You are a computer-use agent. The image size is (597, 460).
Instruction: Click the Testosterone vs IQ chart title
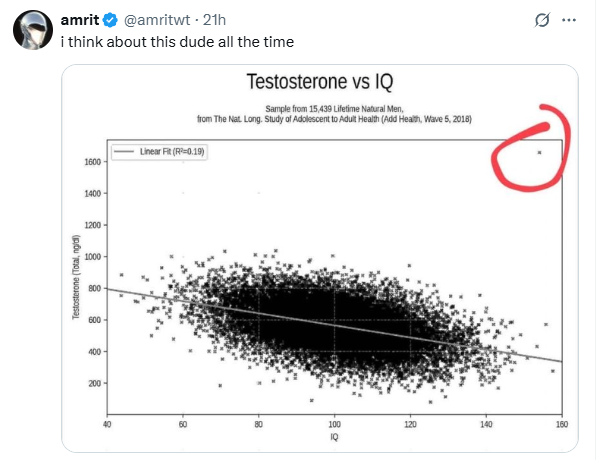pyautogui.click(x=320, y=81)
